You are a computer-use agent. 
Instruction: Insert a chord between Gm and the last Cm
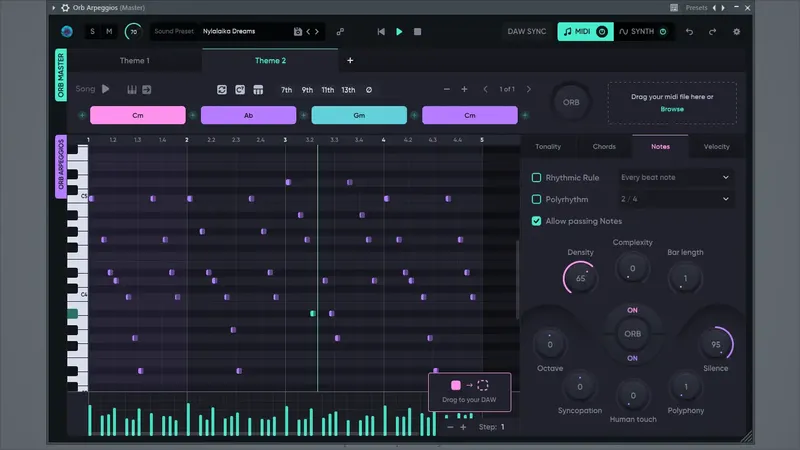pyautogui.click(x=414, y=115)
